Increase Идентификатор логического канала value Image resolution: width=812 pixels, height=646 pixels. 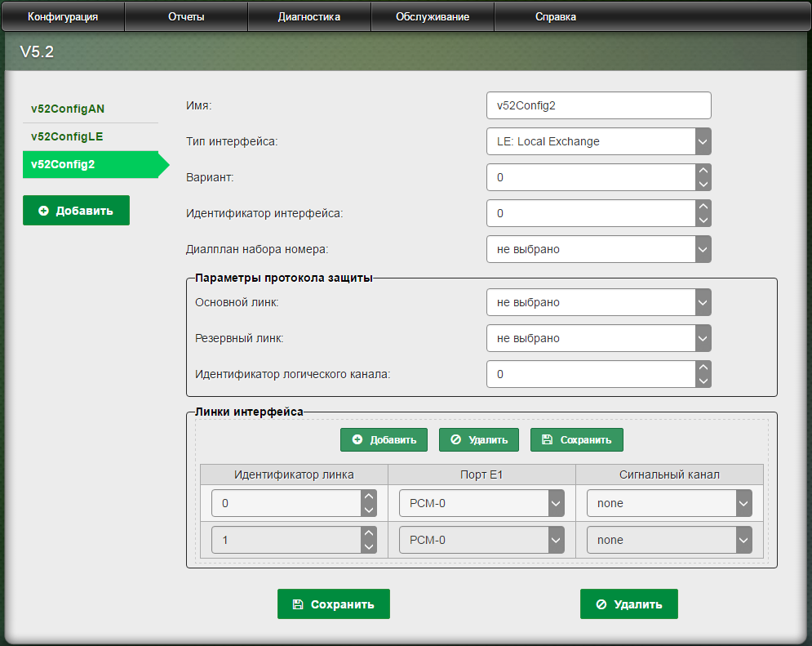pyautogui.click(x=703, y=368)
